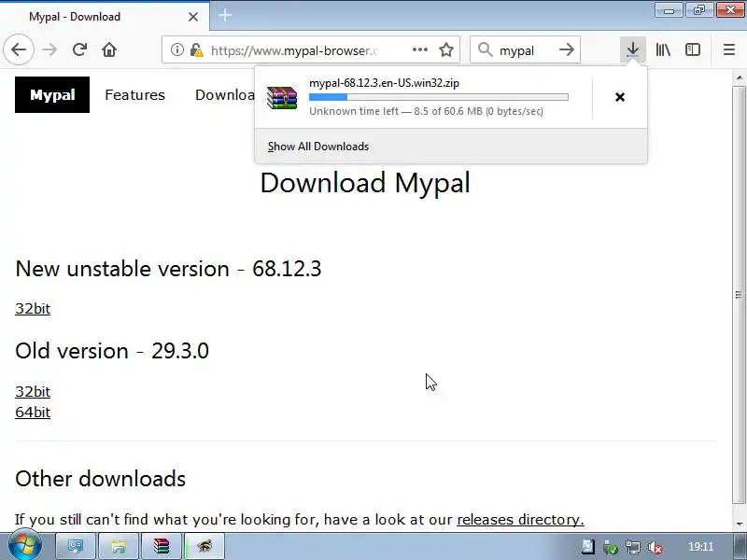Show site information via the info icon
The width and height of the screenshot is (747, 560).
tap(176, 49)
